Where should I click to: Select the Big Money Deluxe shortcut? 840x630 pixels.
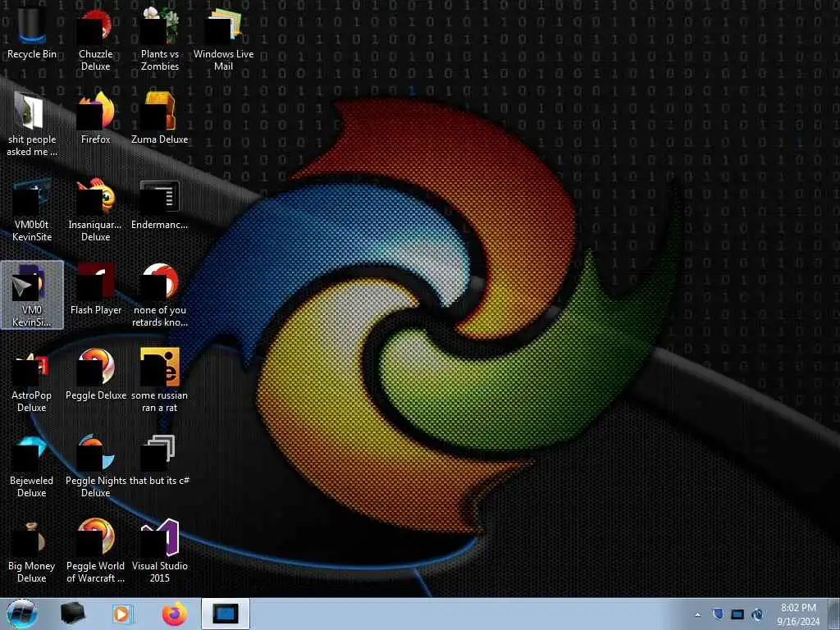pos(32,550)
